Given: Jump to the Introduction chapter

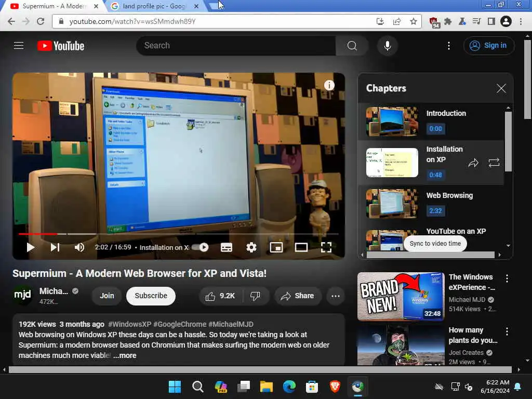Looking at the screenshot, I should click(x=431, y=122).
